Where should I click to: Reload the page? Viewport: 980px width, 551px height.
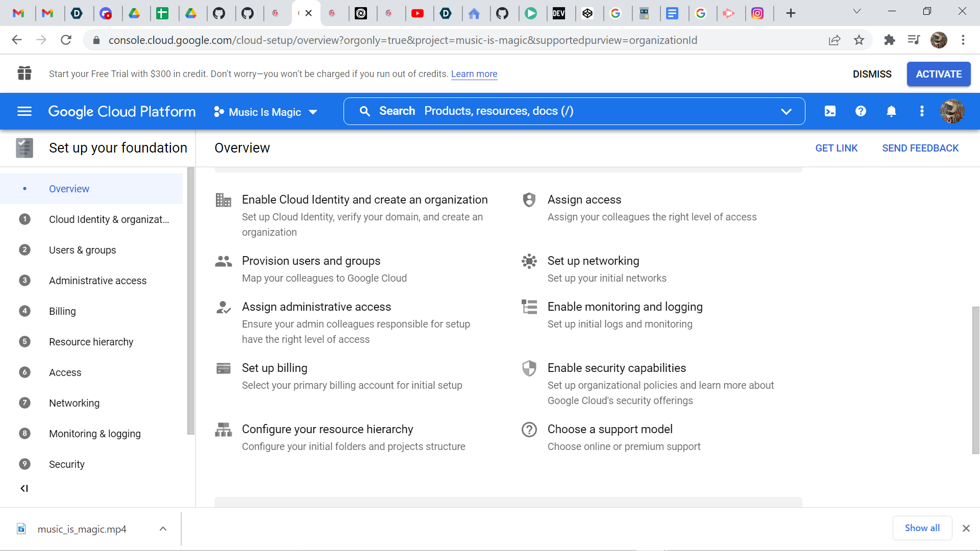[x=66, y=40]
